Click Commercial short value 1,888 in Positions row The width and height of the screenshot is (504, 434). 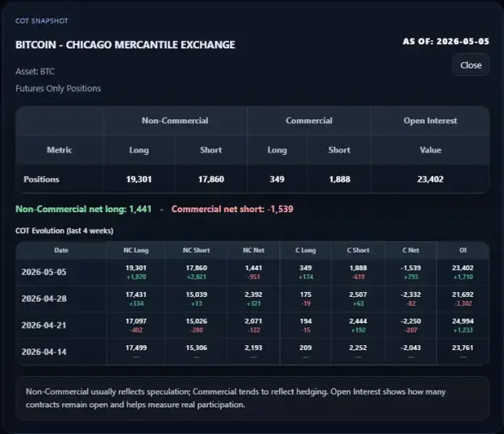(339, 179)
